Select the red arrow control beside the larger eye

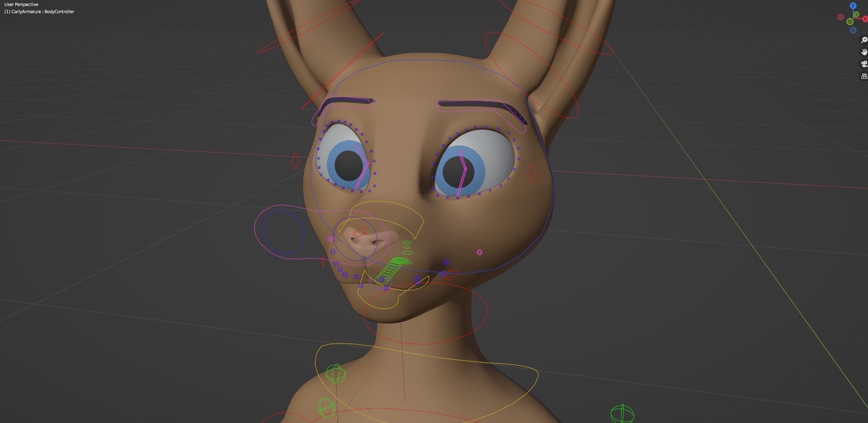[x=532, y=174]
